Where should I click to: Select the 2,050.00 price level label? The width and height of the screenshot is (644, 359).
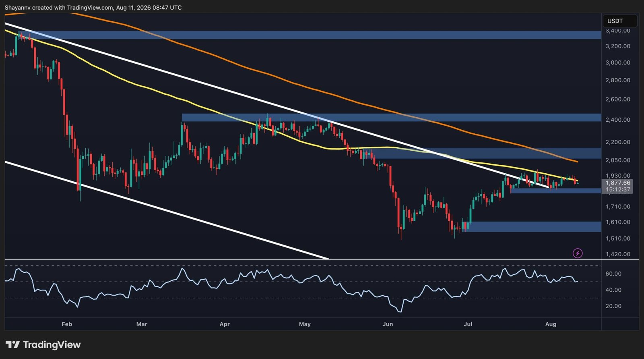(618, 160)
